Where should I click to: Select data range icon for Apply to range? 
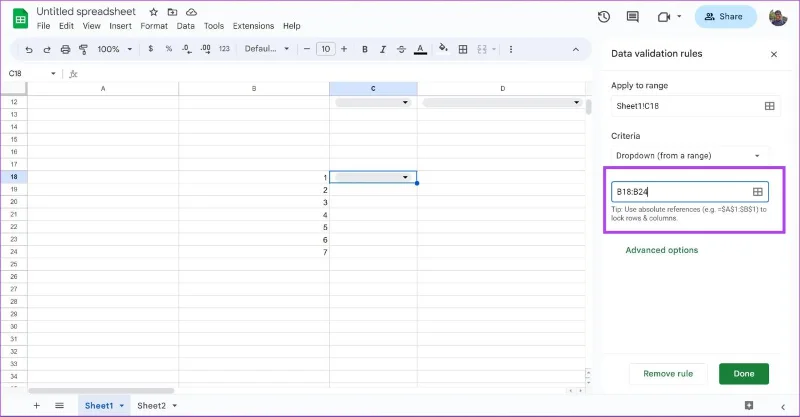[x=769, y=106]
